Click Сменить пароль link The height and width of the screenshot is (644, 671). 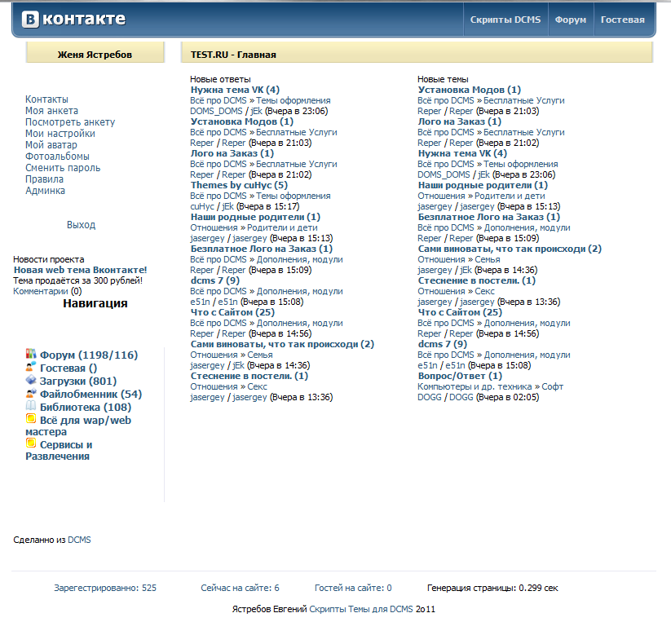(x=63, y=168)
